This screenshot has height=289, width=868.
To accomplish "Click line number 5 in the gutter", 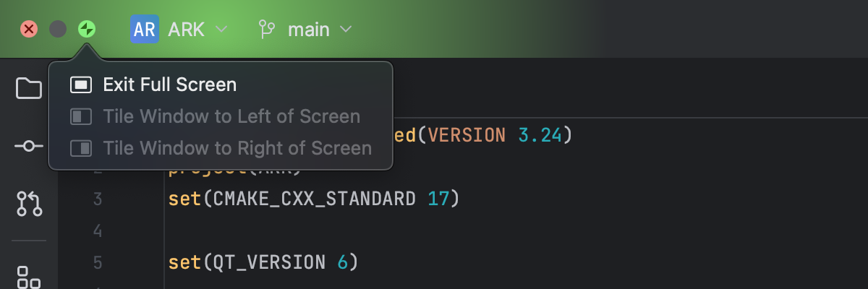I will tap(98, 262).
